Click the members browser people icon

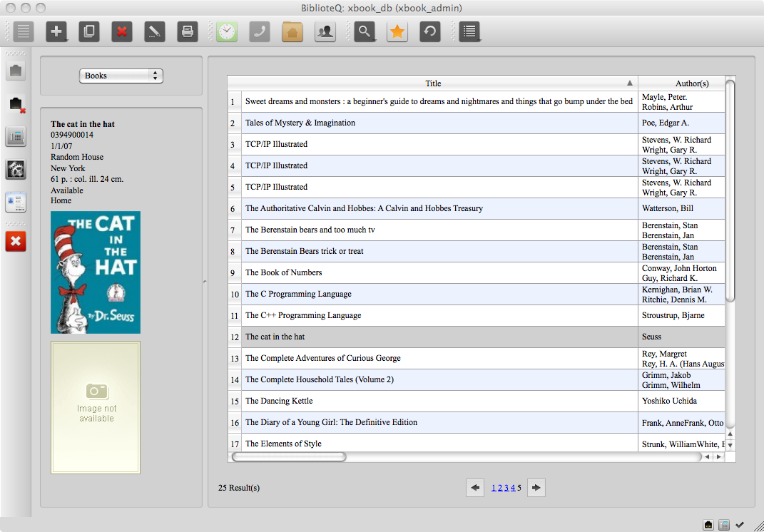(x=325, y=31)
